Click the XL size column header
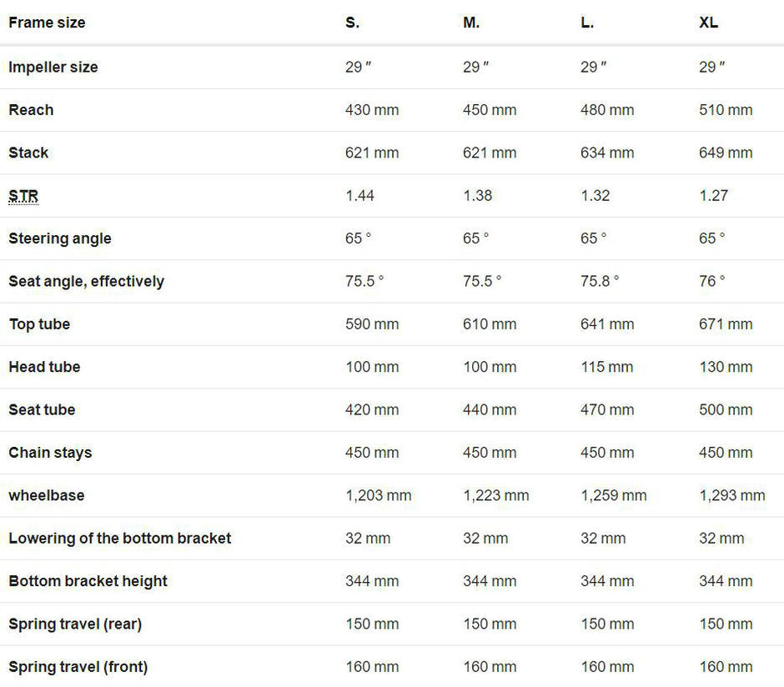 tap(708, 23)
